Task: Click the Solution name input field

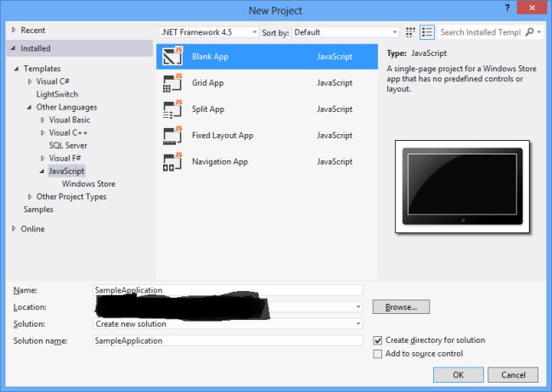Action: point(228,340)
